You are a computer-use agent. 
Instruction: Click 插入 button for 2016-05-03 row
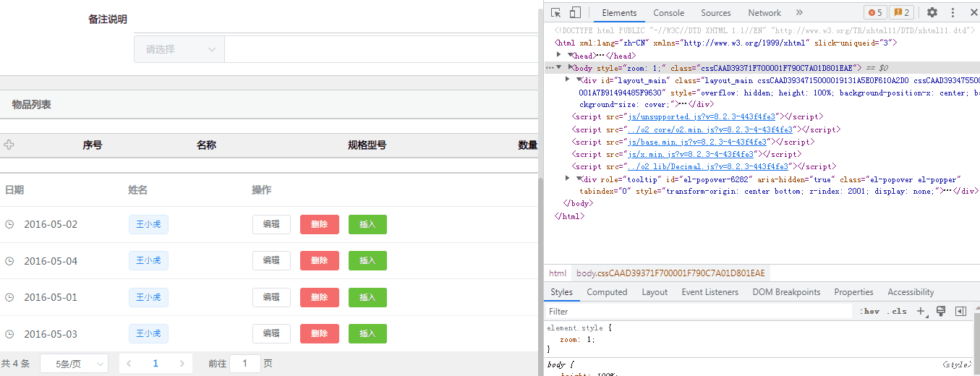click(367, 334)
